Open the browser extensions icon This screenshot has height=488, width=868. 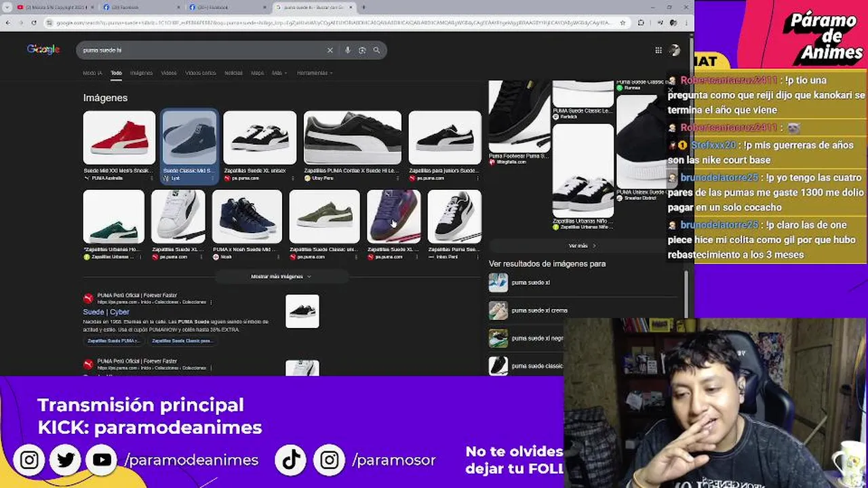(641, 22)
